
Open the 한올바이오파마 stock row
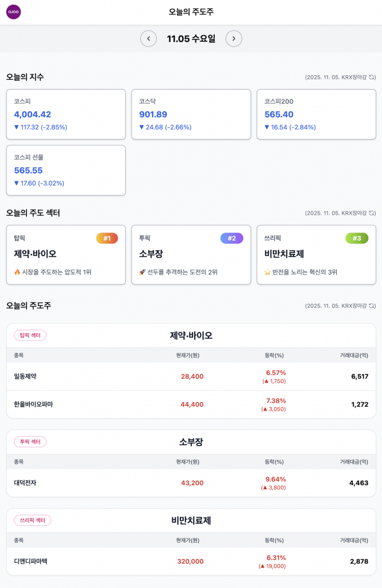click(191, 404)
